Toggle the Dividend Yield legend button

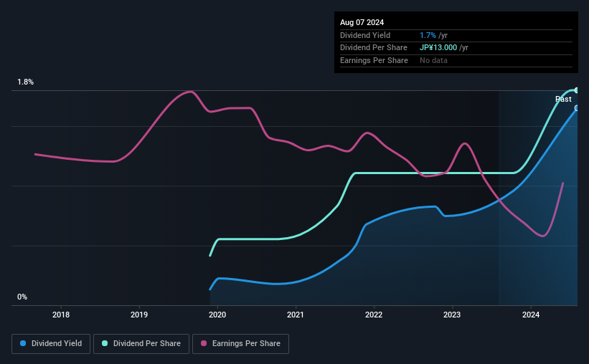[51, 344]
